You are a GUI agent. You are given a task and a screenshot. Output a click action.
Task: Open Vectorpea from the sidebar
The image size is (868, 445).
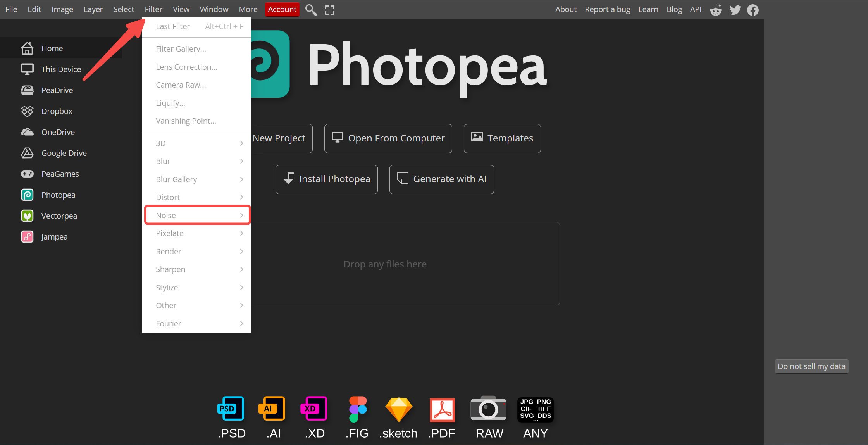pos(59,216)
